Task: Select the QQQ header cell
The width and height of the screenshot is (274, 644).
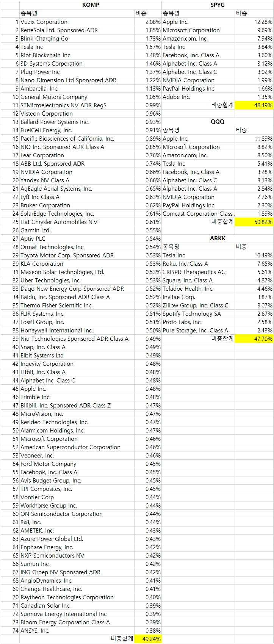Action: point(218,122)
